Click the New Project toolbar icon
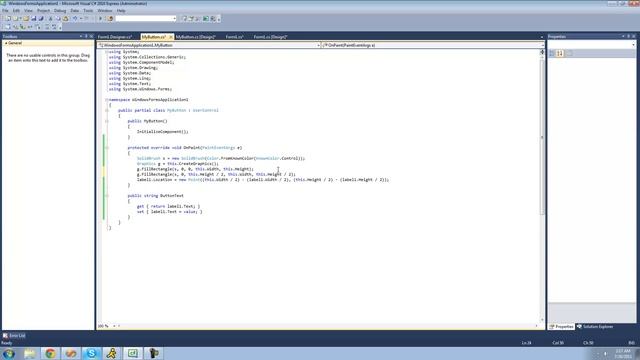 pos(8,18)
